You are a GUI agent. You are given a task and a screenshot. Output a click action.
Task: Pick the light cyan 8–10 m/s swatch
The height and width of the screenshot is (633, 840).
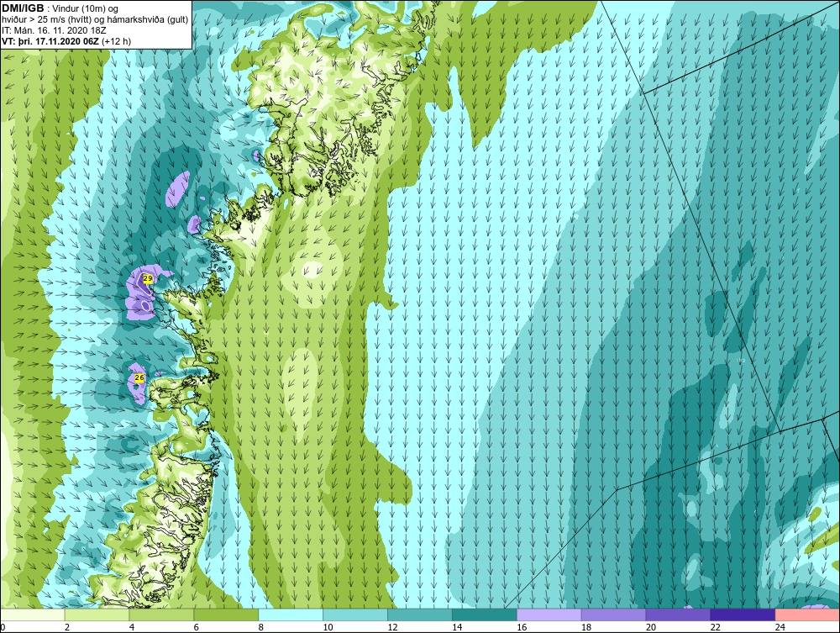click(291, 615)
